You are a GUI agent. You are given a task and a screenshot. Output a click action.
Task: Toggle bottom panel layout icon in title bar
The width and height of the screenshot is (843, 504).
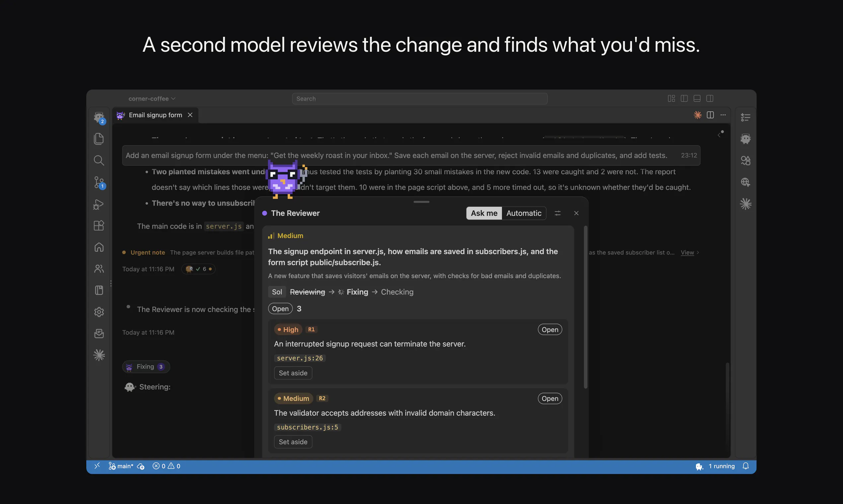coord(697,98)
